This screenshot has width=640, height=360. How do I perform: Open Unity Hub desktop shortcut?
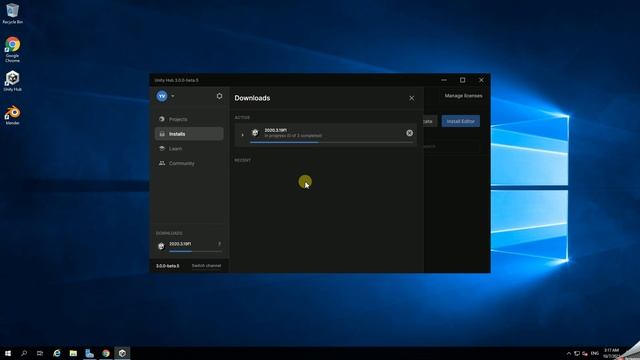12,80
